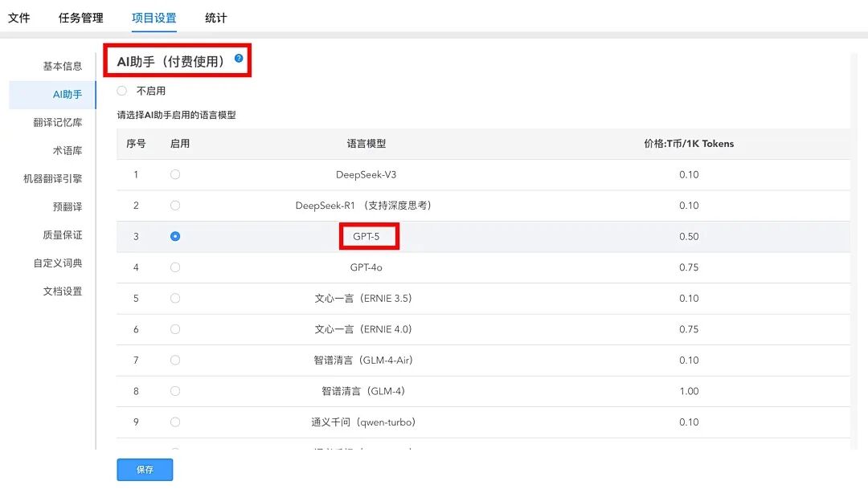Open 自定义词典 in the sidebar

click(x=58, y=263)
